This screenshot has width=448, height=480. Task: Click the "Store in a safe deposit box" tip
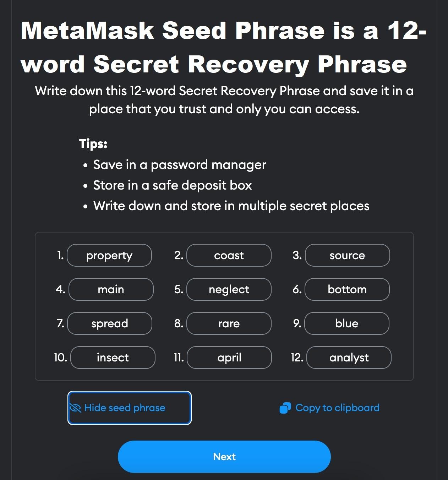coord(173,185)
